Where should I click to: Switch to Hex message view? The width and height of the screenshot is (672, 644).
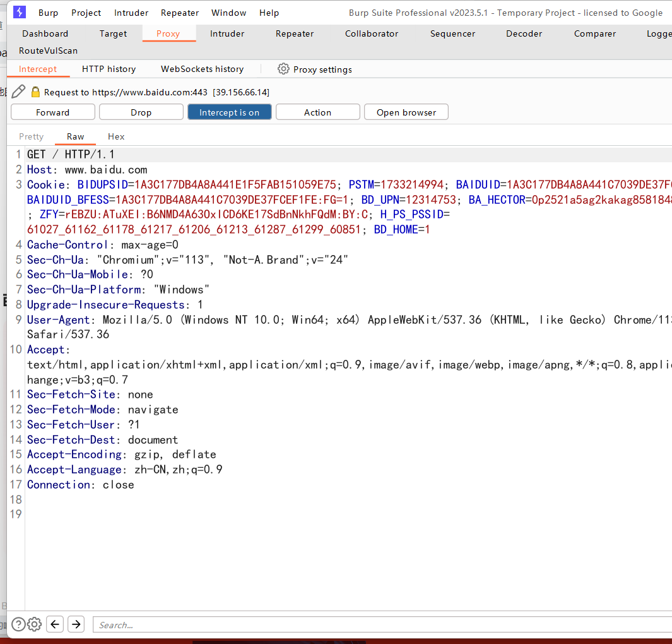(x=116, y=136)
